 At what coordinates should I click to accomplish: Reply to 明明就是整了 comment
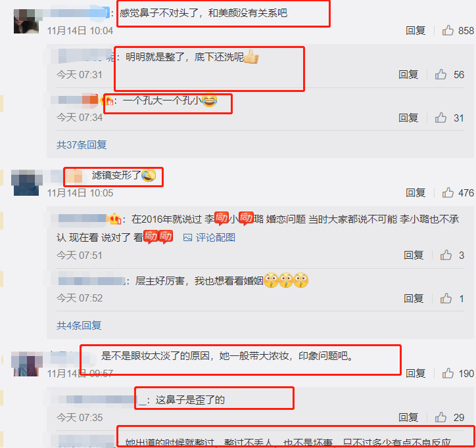tap(408, 74)
